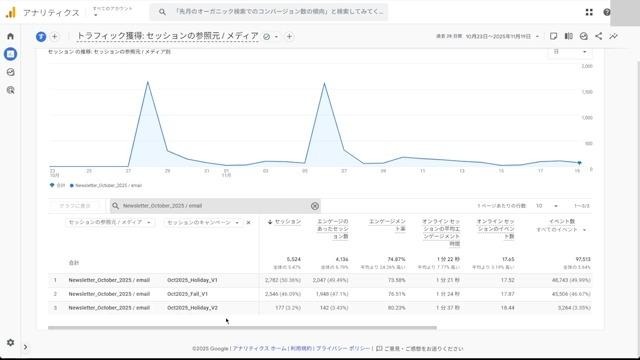Click the blue all-users segment chip
This screenshot has width=640, height=360.
click(x=41, y=36)
